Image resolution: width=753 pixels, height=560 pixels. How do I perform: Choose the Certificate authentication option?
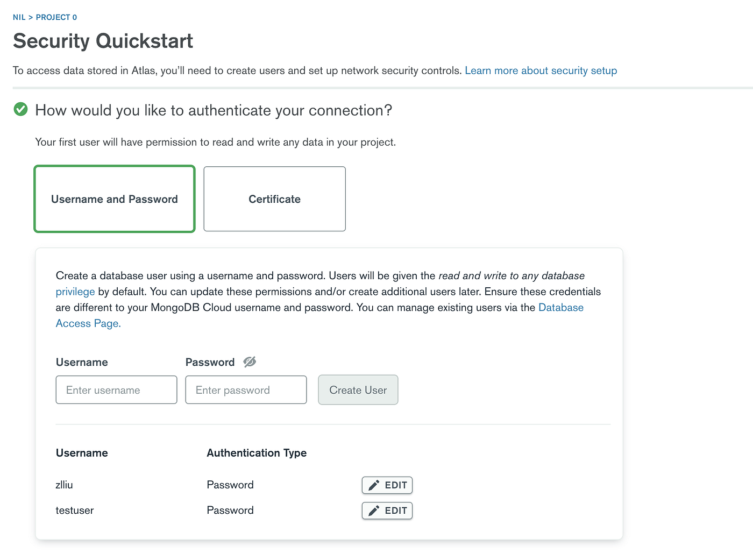(274, 199)
